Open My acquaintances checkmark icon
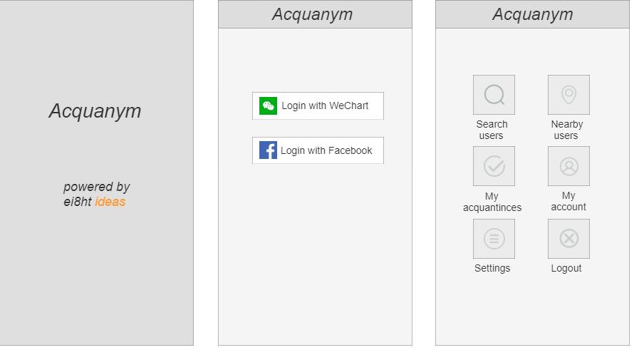Image resolution: width=644 pixels, height=350 pixels. point(494,166)
